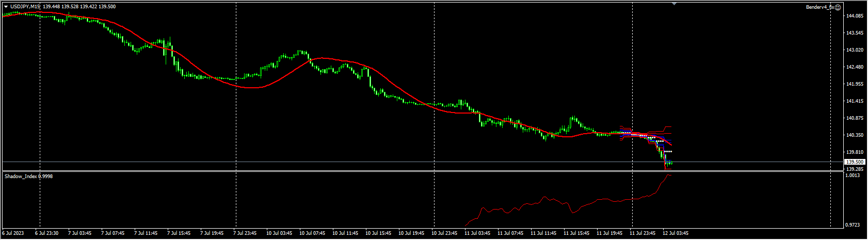Image resolution: width=868 pixels, height=240 pixels.
Task: Click the Benderv4_fix smiley face icon
Action: click(838, 7)
